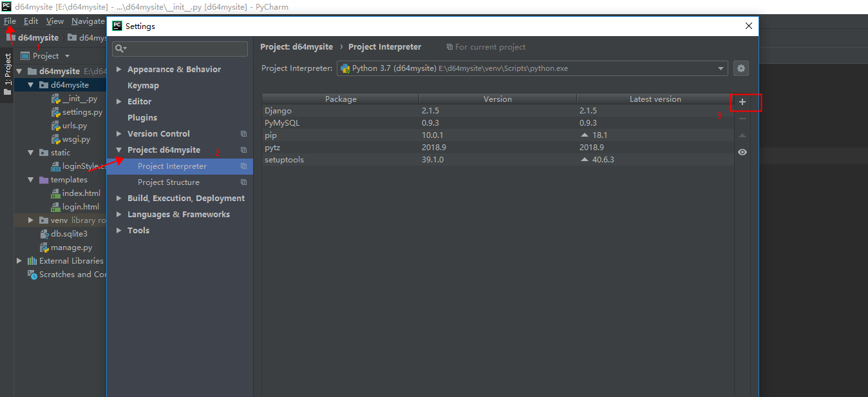Open settings.py in the project tree

coord(77,111)
